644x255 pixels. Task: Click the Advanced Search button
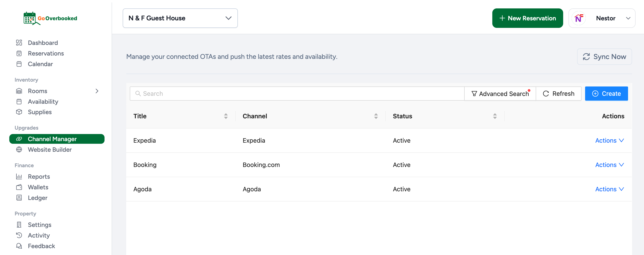click(x=500, y=94)
